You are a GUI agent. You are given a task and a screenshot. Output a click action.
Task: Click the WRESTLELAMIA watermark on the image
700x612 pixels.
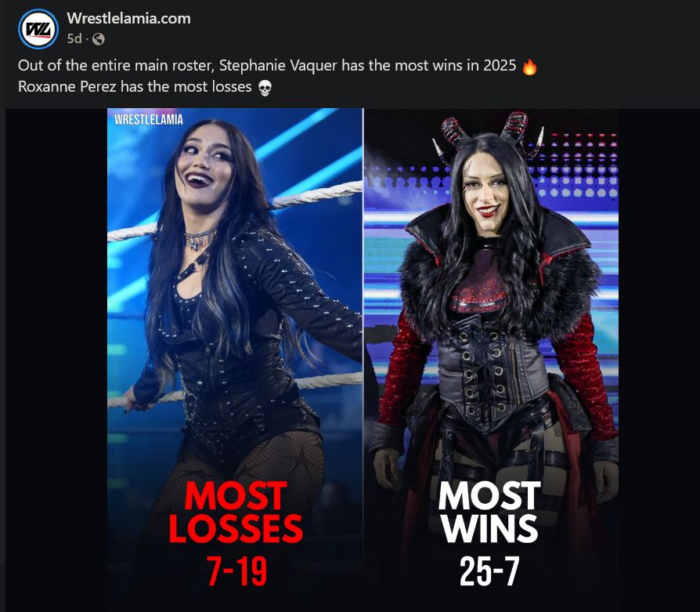[149, 120]
